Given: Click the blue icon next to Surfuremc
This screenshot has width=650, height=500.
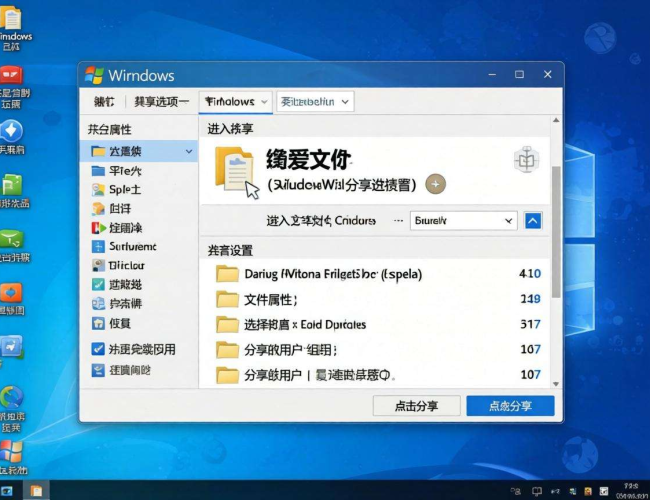Looking at the screenshot, I should point(98,247).
